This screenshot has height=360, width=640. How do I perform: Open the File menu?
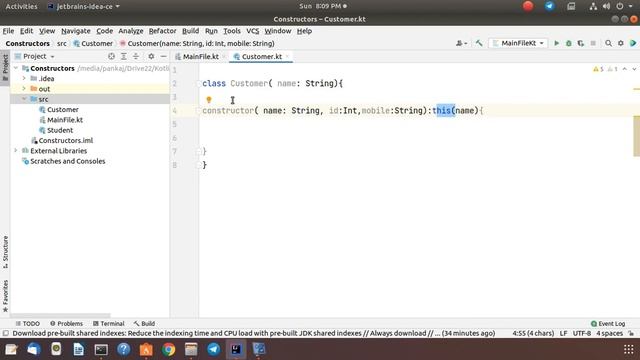point(8,31)
